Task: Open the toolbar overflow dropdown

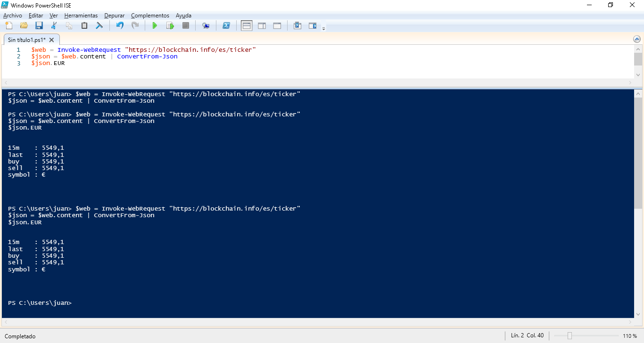Action: click(x=324, y=27)
